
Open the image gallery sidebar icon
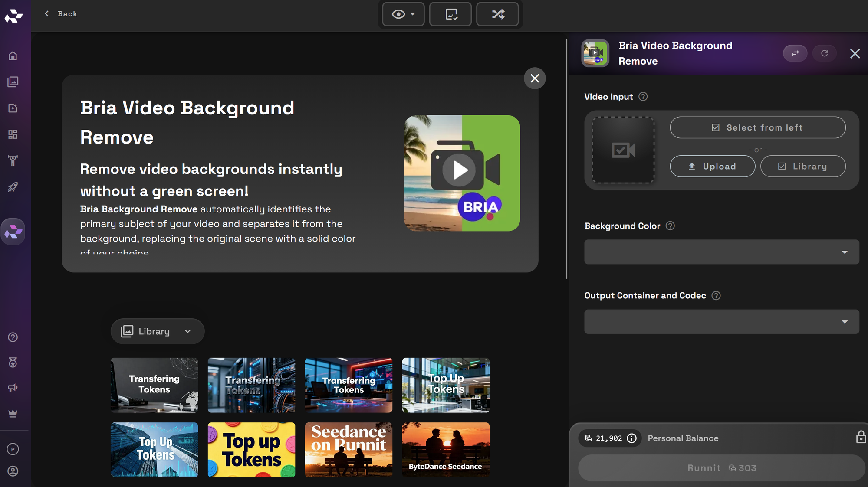pyautogui.click(x=13, y=82)
